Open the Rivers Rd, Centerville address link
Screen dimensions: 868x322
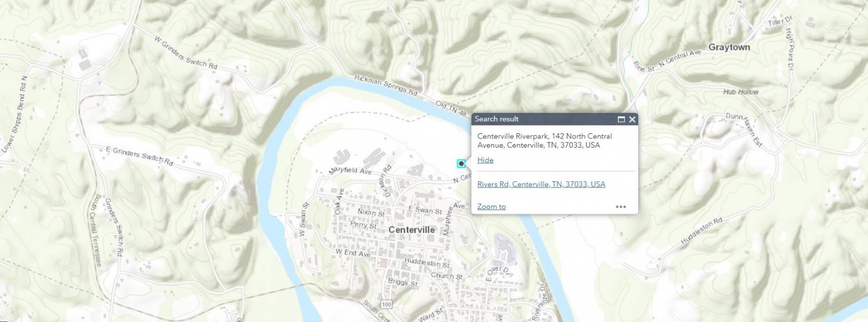pos(541,184)
